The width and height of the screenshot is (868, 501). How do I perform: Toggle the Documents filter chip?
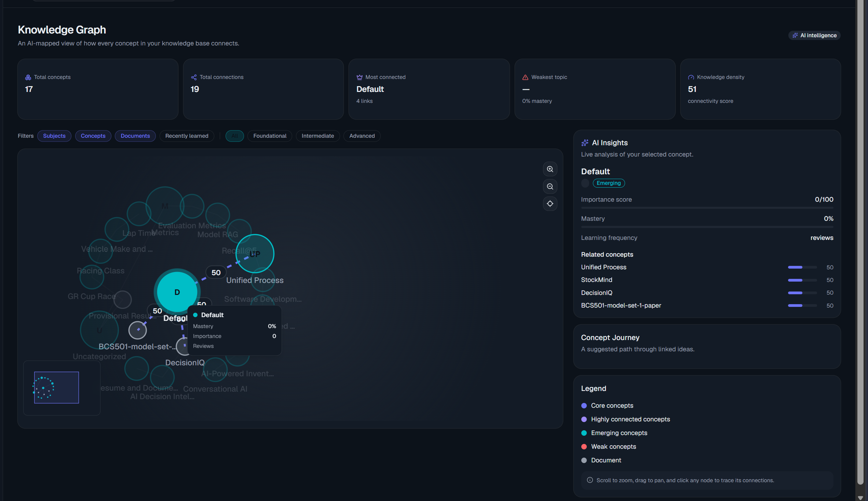[x=135, y=136]
